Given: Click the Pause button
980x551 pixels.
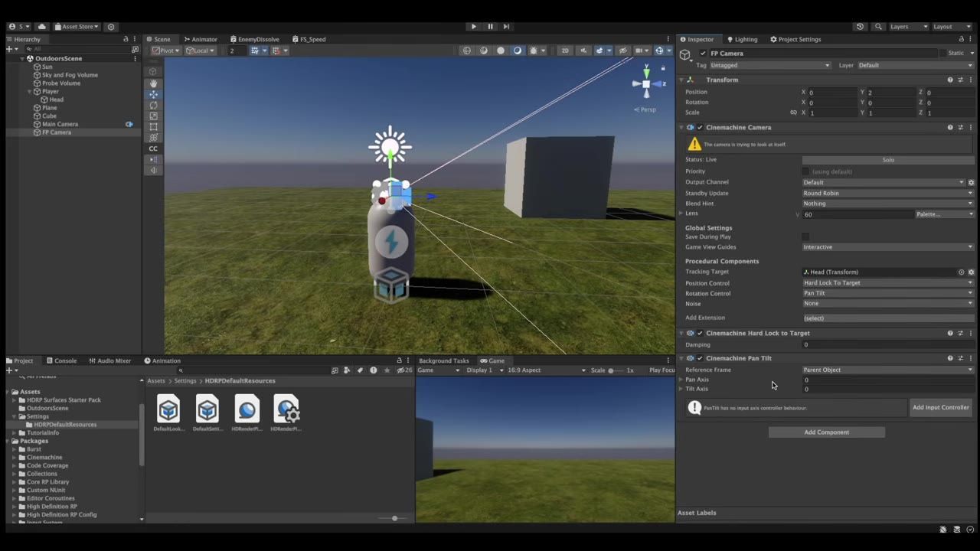Looking at the screenshot, I should pos(490,27).
